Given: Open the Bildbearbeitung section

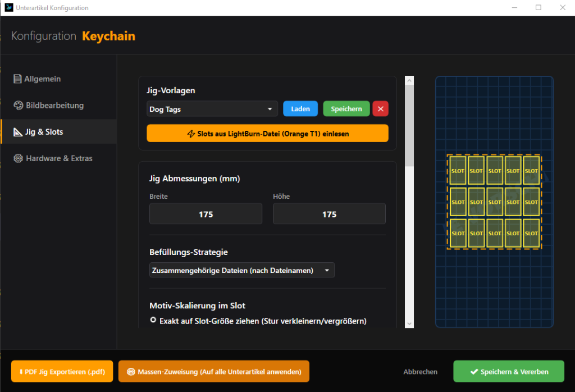Looking at the screenshot, I should 58,105.
